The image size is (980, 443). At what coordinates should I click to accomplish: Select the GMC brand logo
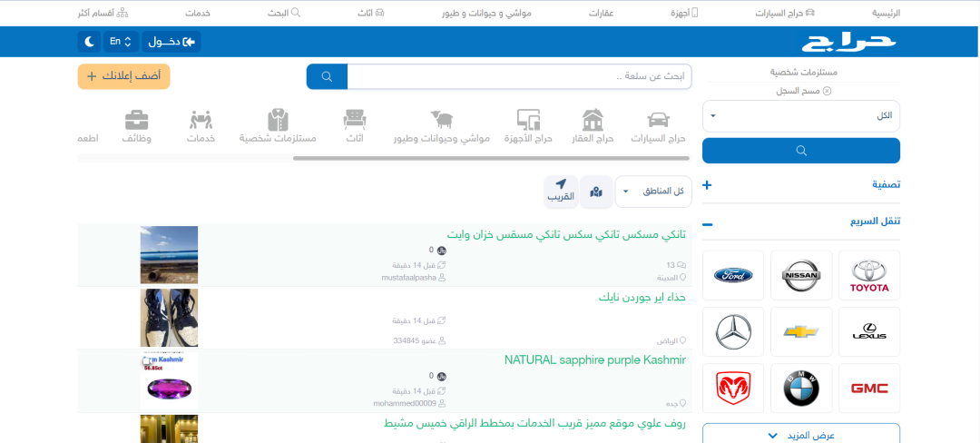[868, 388]
